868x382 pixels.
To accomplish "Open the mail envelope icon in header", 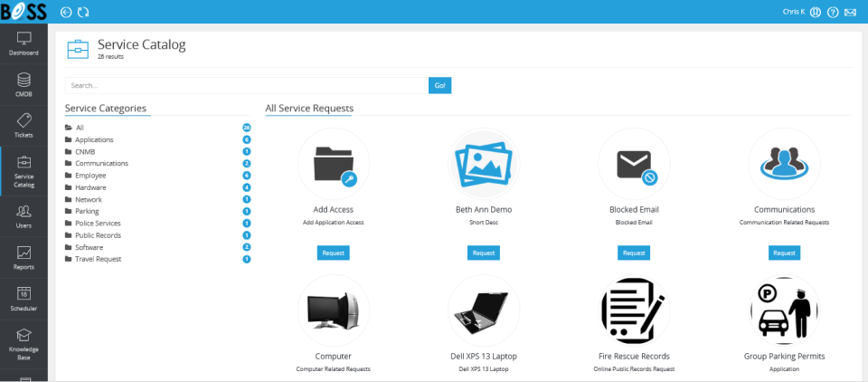I will coord(850,12).
